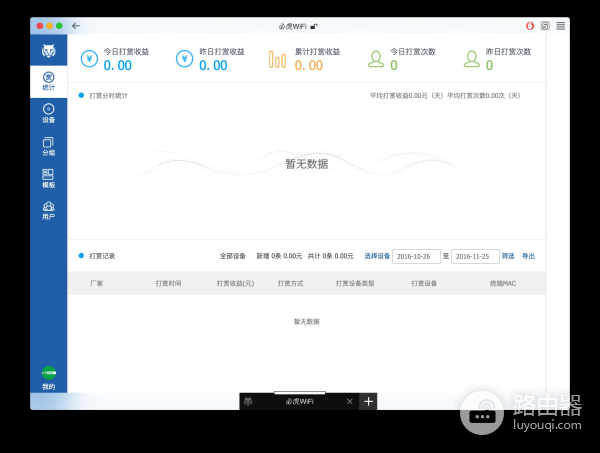Click the S icon in title bar
The width and height of the screenshot is (600, 453).
[545, 26]
